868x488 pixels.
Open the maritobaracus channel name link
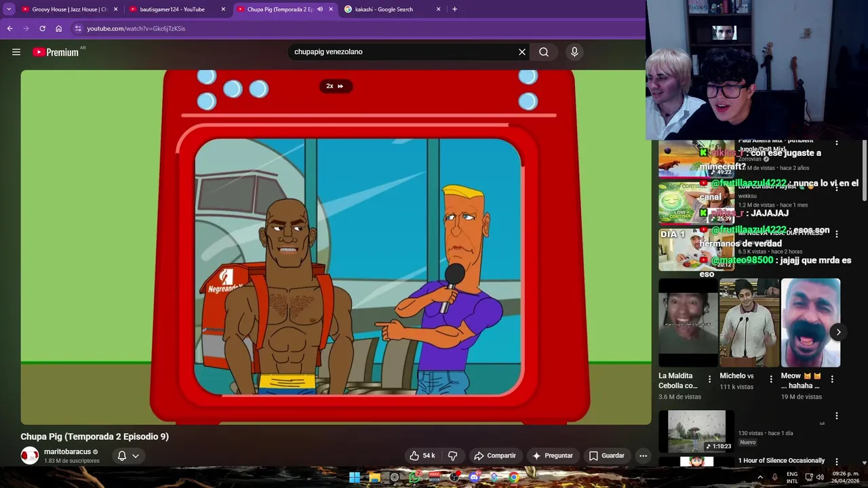point(67,451)
